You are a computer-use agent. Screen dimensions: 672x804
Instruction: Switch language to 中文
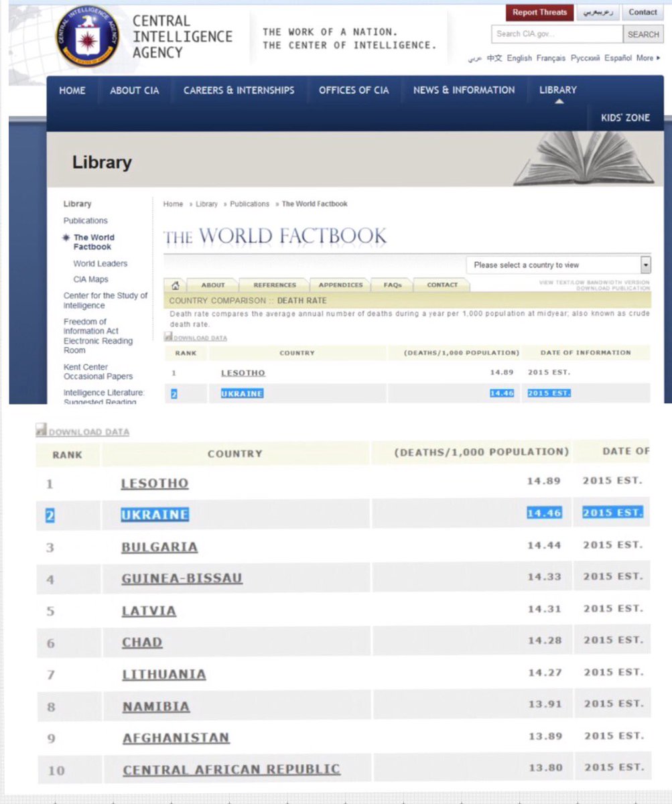pyautogui.click(x=494, y=58)
